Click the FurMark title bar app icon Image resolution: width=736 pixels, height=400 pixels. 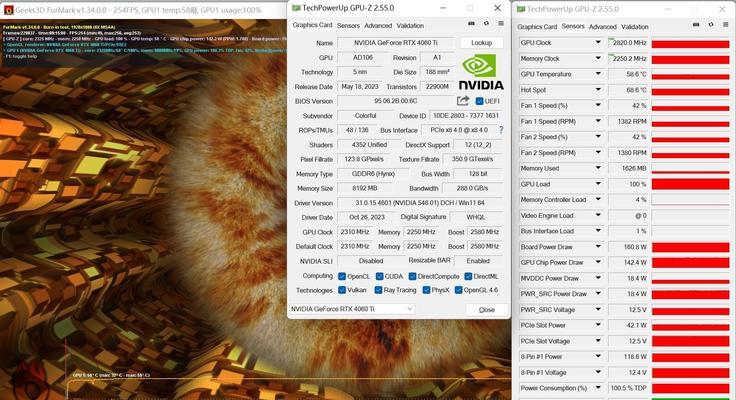pyautogui.click(x=8, y=9)
